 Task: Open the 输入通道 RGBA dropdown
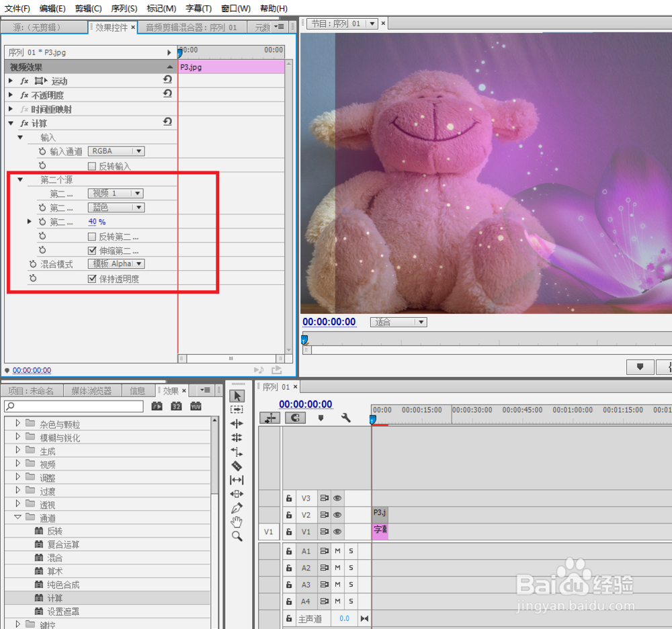pos(116,151)
